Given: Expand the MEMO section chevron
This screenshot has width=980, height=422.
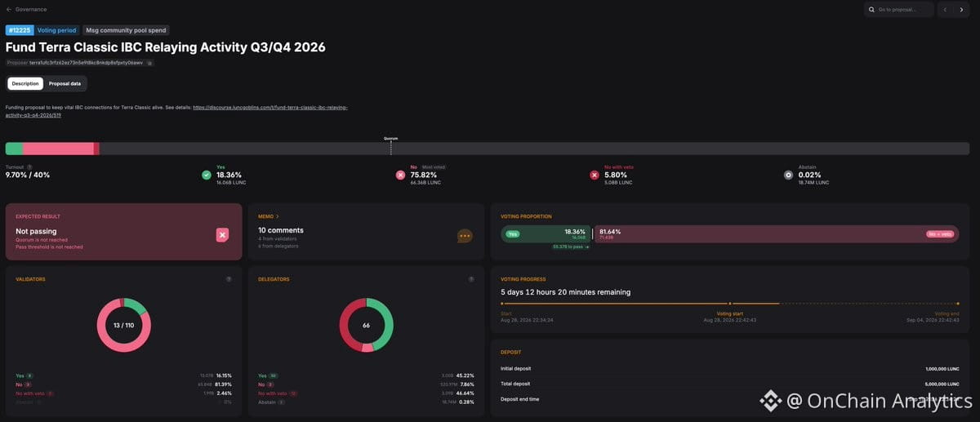Looking at the screenshot, I should coord(278,216).
